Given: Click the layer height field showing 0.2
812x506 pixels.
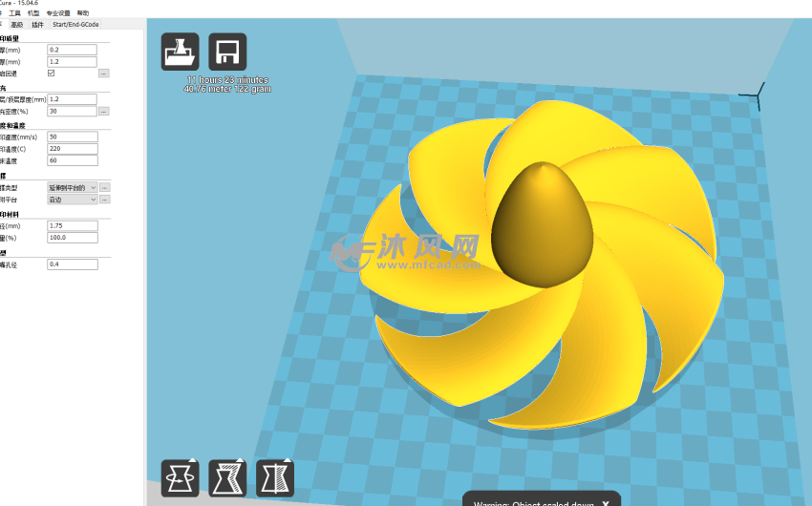Looking at the screenshot, I should (73, 49).
